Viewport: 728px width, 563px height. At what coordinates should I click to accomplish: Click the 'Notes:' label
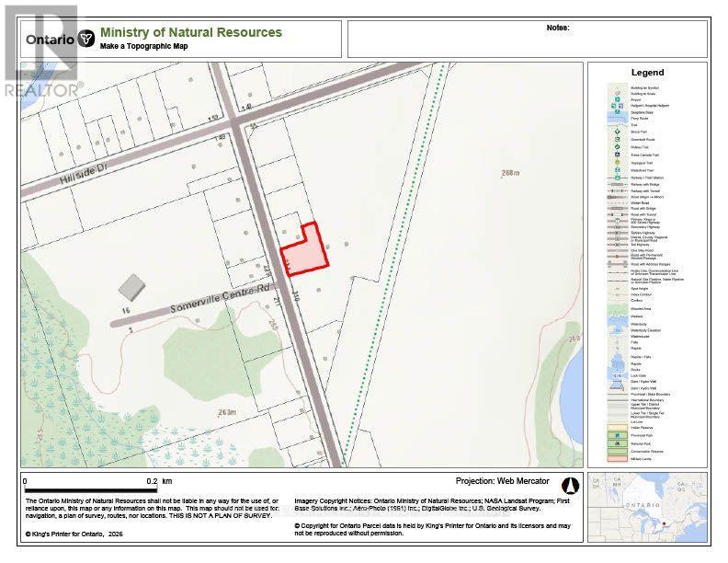click(558, 28)
